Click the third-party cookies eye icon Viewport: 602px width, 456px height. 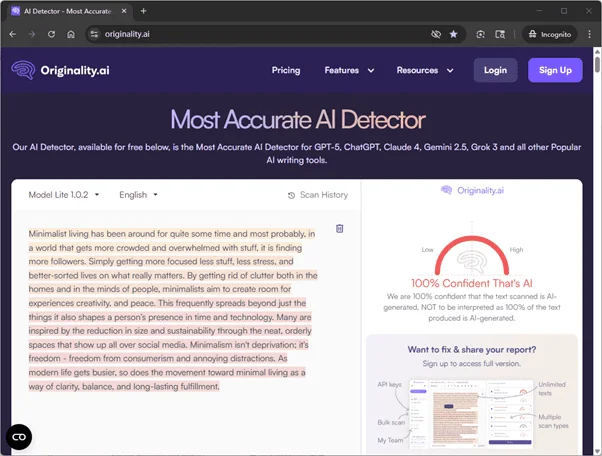tap(436, 34)
